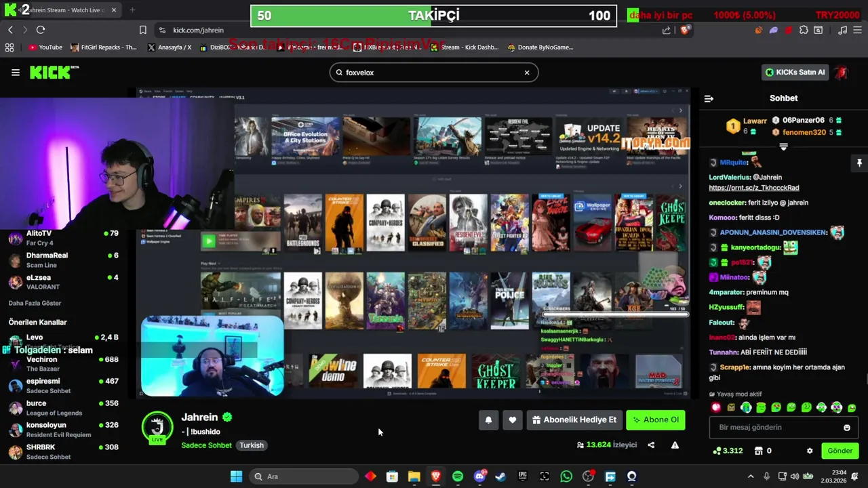Open the user profile avatar menu
The width and height of the screenshot is (868, 488).
point(842,73)
